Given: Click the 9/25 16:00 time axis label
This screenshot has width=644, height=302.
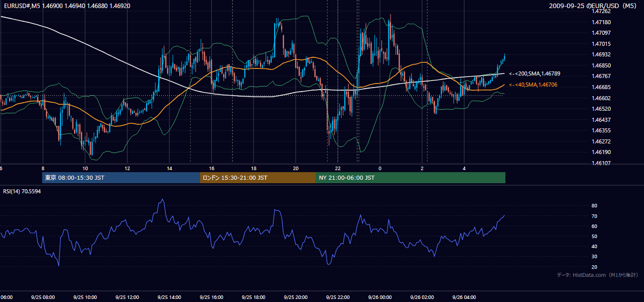Looking at the screenshot, I should [x=212, y=297].
